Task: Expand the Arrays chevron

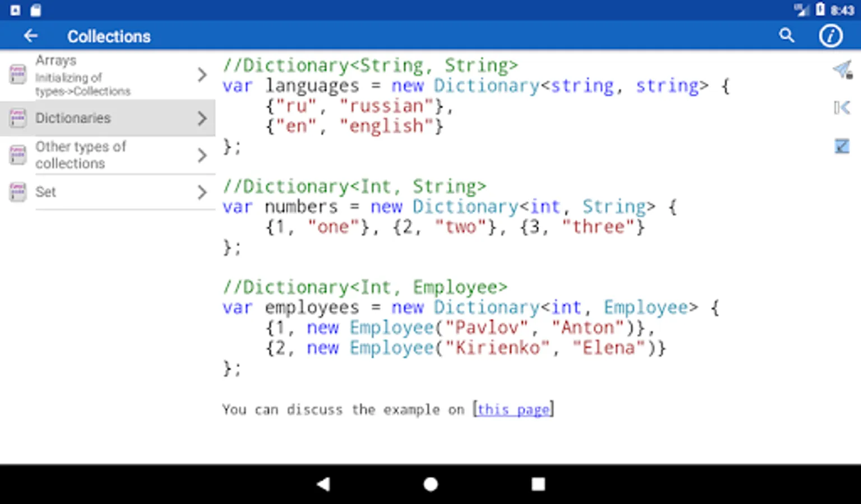Action: tap(202, 74)
